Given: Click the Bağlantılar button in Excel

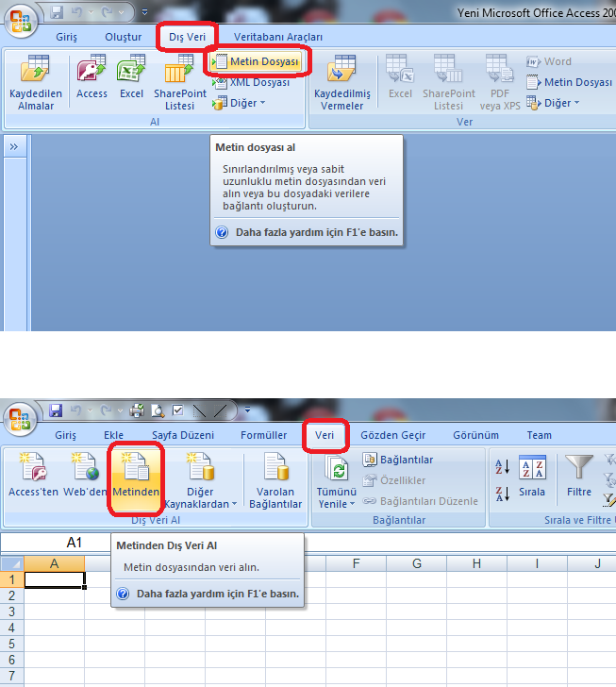Looking at the screenshot, I should [398, 460].
